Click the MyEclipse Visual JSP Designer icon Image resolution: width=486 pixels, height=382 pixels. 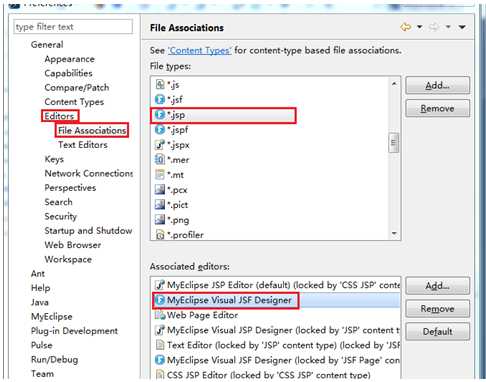pyautogui.click(x=160, y=330)
